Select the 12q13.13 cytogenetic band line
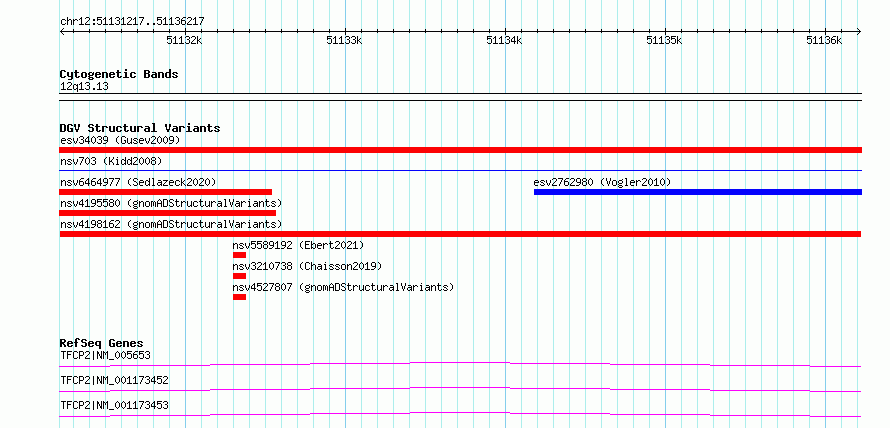 [460, 96]
